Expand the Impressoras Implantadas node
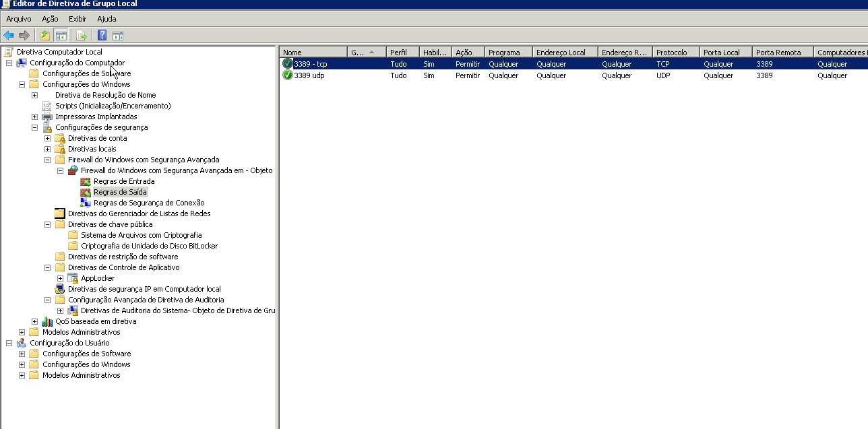 coord(34,117)
